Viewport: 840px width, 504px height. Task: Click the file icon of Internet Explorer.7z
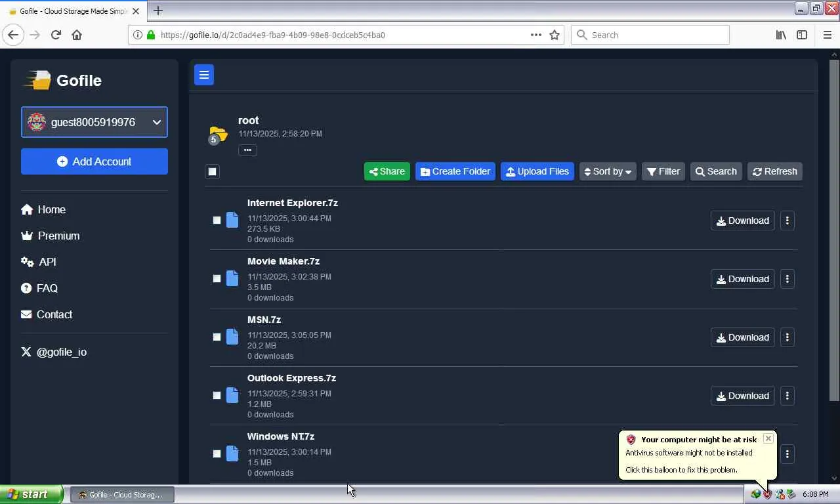(x=232, y=220)
